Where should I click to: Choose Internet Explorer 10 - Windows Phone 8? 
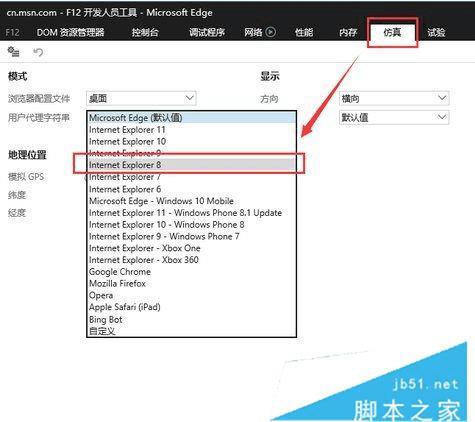pos(192,224)
